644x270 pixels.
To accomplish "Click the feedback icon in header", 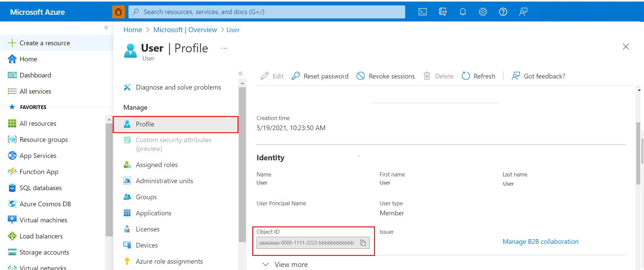I will click(x=523, y=12).
